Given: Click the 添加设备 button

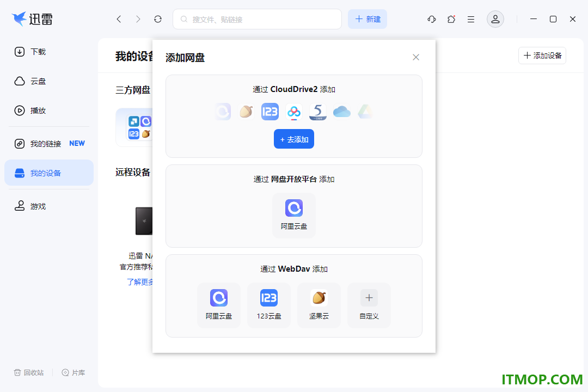Looking at the screenshot, I should pyautogui.click(x=542, y=56).
